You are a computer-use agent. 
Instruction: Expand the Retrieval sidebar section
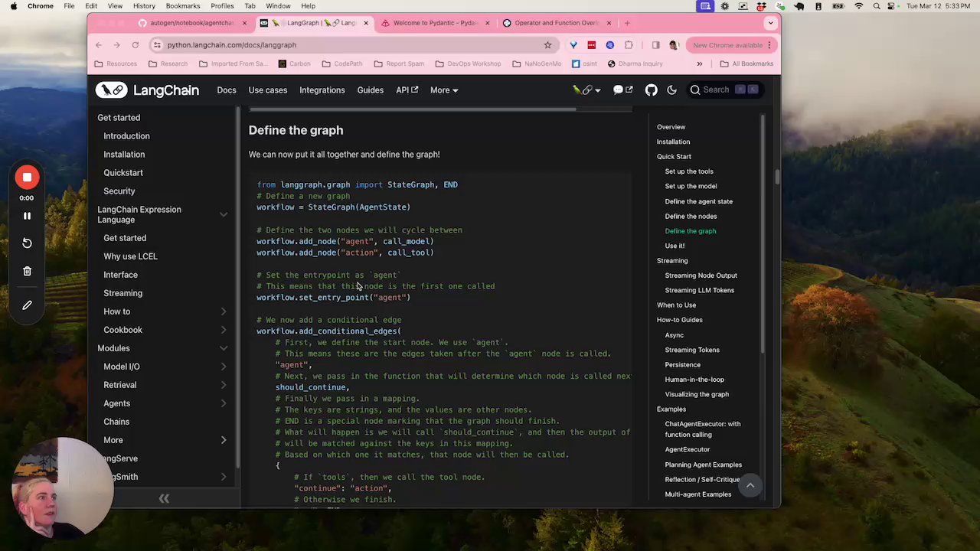pyautogui.click(x=224, y=385)
